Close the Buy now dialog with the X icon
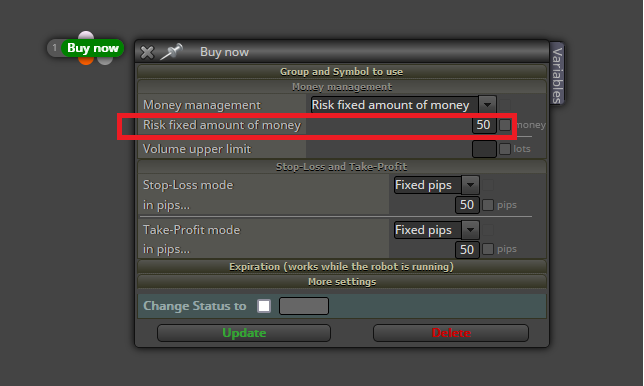The image size is (644, 386). (x=147, y=53)
